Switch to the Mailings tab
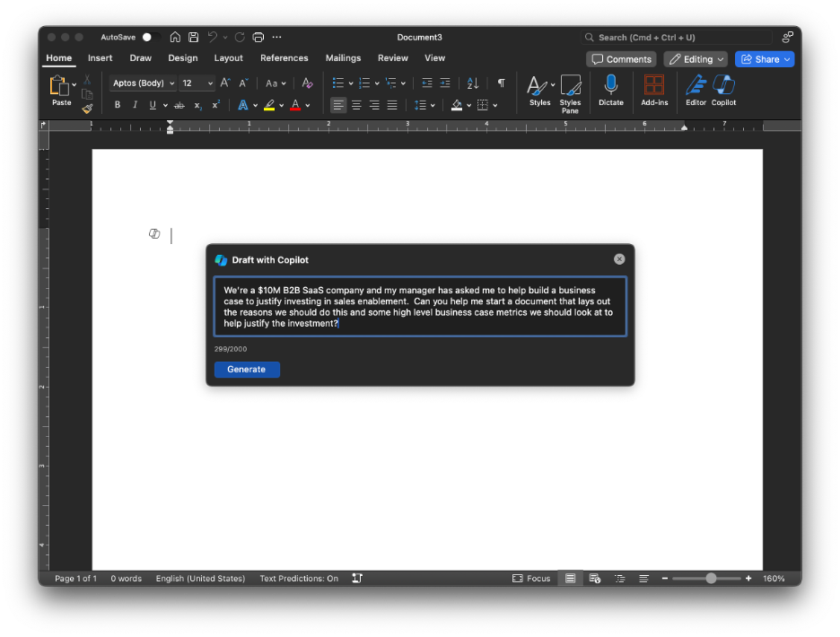The image size is (840, 637). coord(343,57)
